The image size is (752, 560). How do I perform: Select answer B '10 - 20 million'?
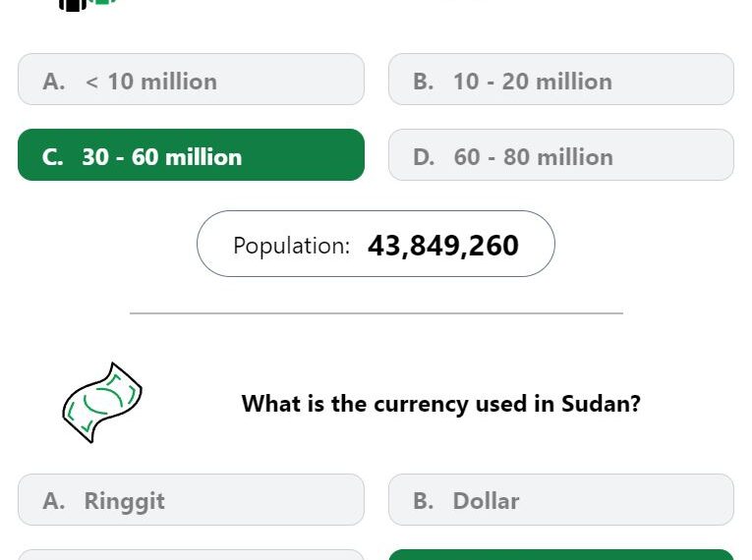click(561, 80)
